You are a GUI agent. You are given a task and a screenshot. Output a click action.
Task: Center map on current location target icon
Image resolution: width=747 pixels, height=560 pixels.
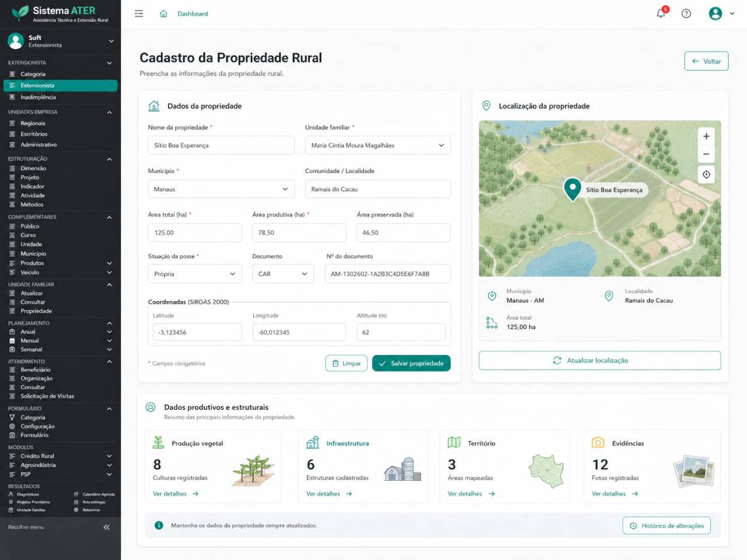pos(706,174)
